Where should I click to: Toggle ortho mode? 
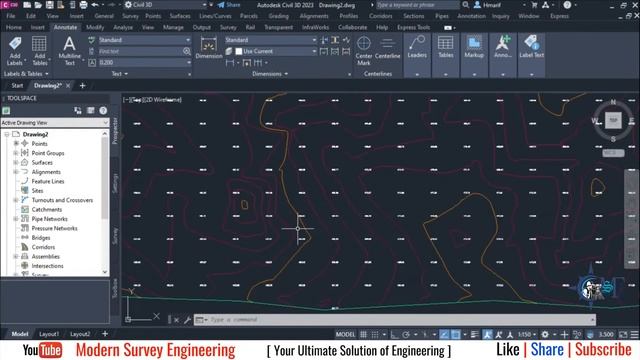tap(394, 334)
